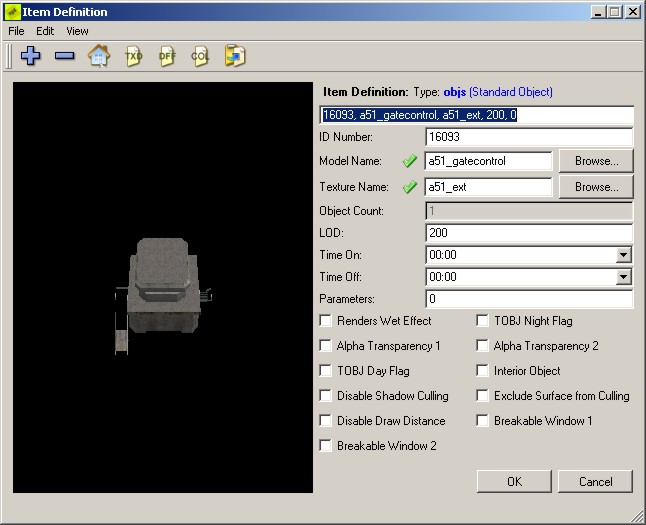Browse for the Texture Name file
This screenshot has width=646, height=525.
[x=596, y=187]
